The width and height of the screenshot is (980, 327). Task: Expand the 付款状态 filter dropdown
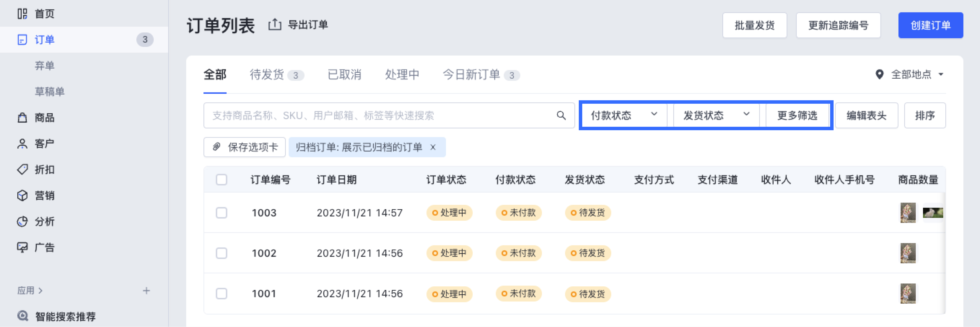point(623,115)
